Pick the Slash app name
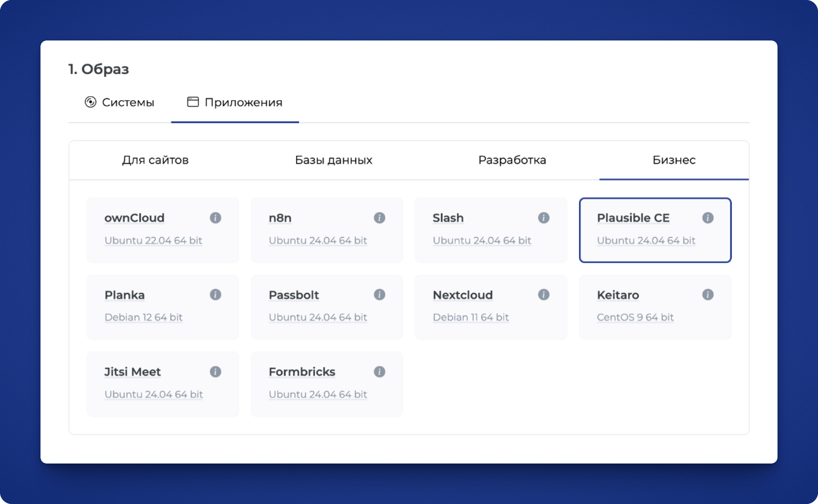The height and width of the screenshot is (504, 818). click(448, 218)
